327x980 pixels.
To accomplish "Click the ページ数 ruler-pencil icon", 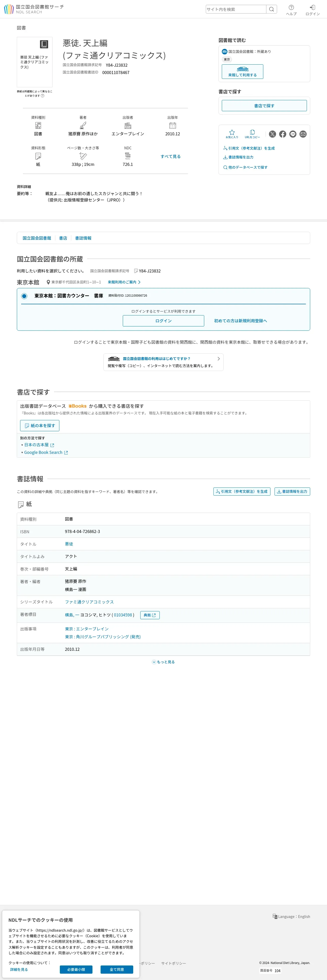I will click(83, 156).
